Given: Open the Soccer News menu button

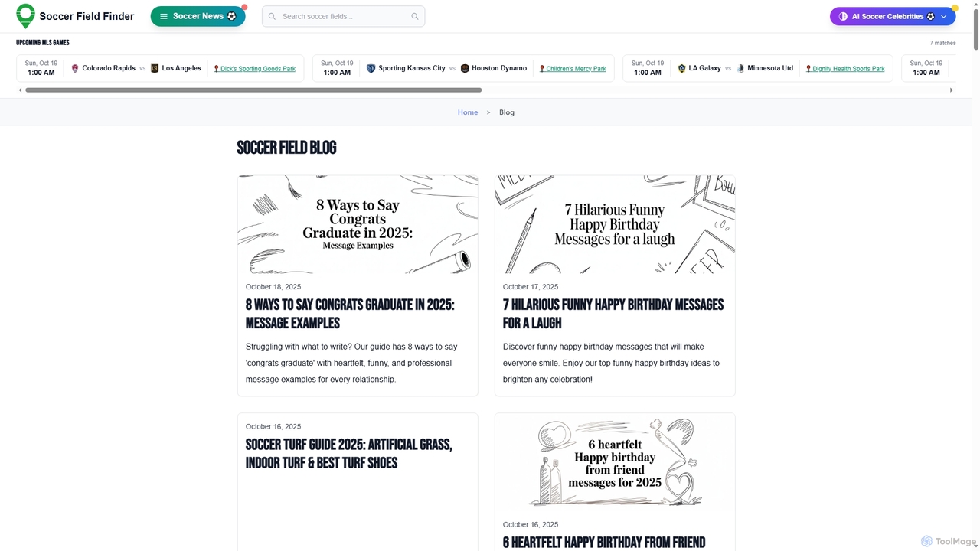Looking at the screenshot, I should pyautogui.click(x=198, y=16).
